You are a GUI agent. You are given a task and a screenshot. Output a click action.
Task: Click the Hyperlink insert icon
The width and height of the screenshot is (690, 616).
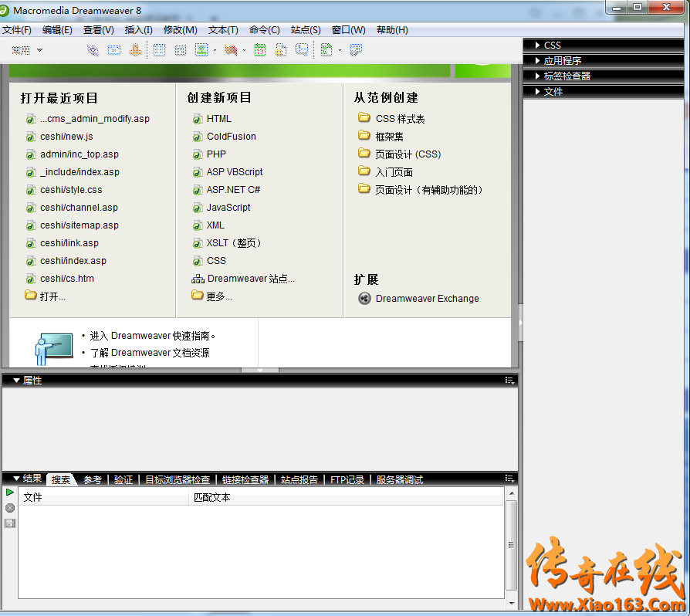coord(93,50)
